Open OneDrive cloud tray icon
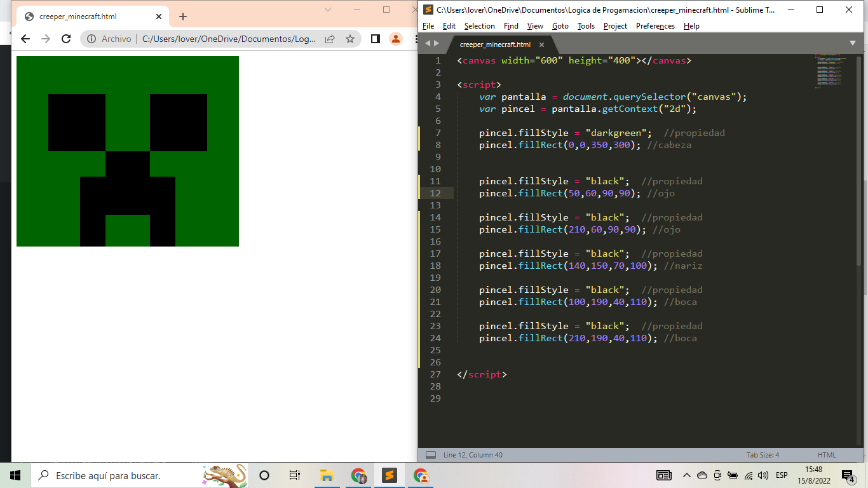This screenshot has width=868, height=488. pos(702,475)
